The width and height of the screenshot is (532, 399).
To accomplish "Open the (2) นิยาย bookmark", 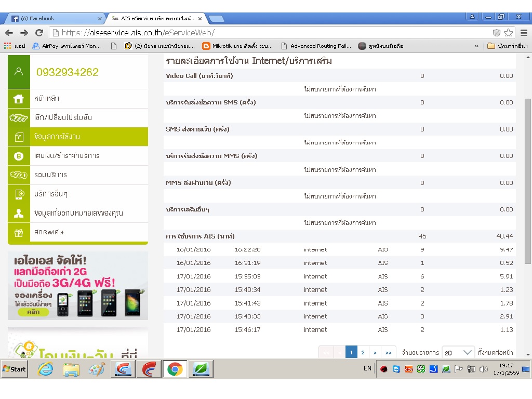I will [159, 46].
